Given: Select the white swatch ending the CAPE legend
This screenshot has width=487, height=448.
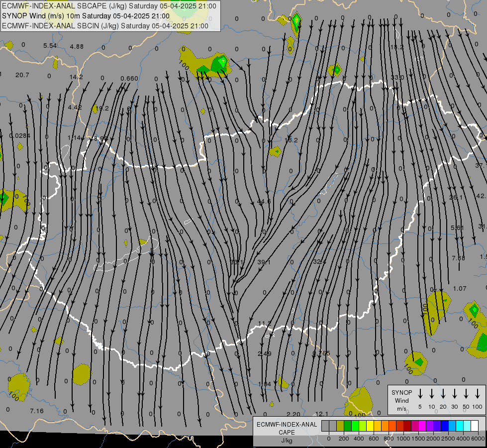Looking at the screenshot, I should pos(475,426).
